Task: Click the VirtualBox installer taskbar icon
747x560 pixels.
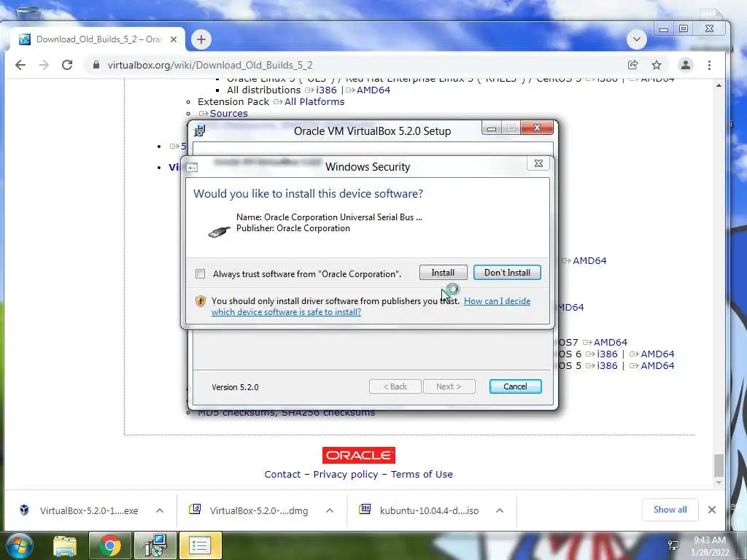Action: pyautogui.click(x=155, y=545)
